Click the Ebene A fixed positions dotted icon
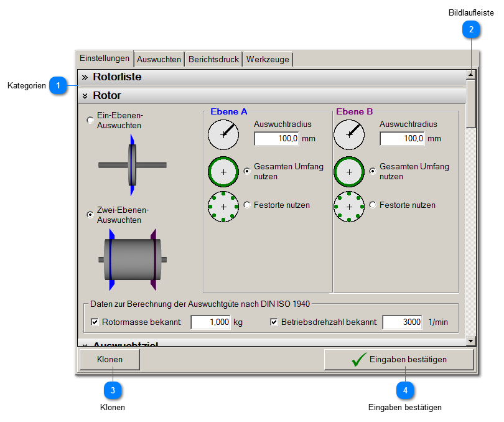 [x=223, y=206]
